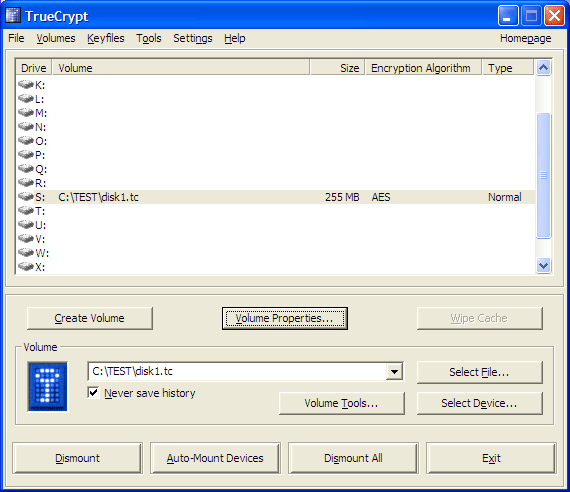This screenshot has height=492, width=570.
Task: Dismount the selected volume
Action: coord(77,458)
